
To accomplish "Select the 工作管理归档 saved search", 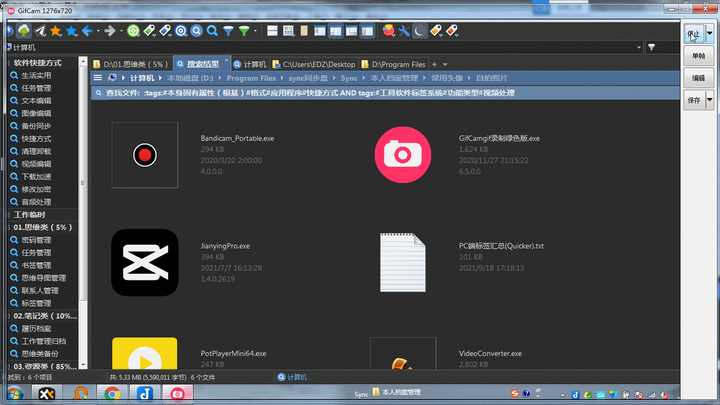I will pyautogui.click(x=44, y=341).
